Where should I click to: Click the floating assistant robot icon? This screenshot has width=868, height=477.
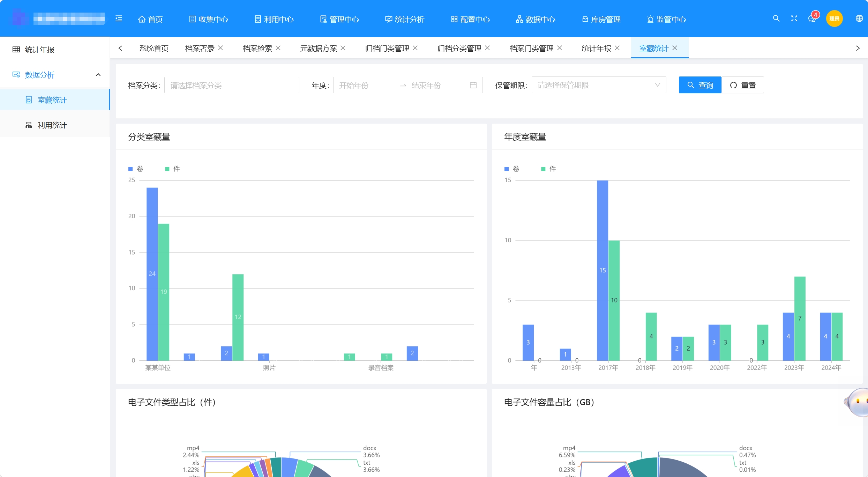click(x=856, y=402)
